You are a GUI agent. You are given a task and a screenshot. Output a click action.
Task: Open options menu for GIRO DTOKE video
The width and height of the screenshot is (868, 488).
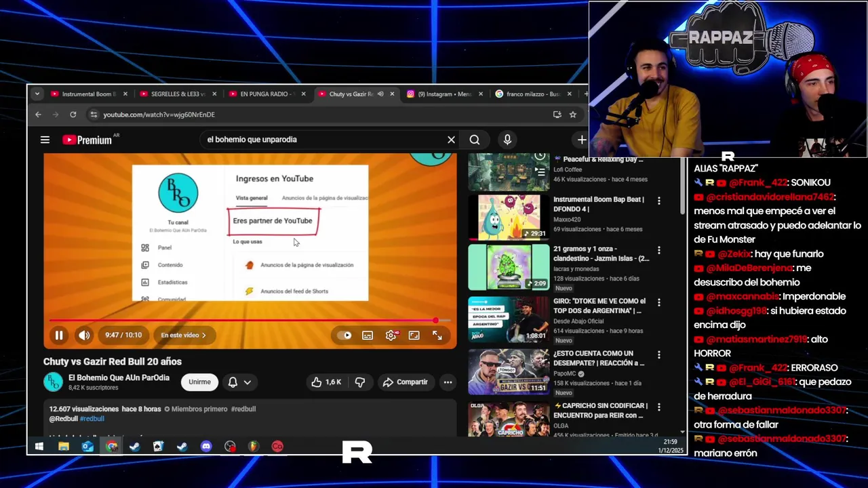tap(658, 302)
